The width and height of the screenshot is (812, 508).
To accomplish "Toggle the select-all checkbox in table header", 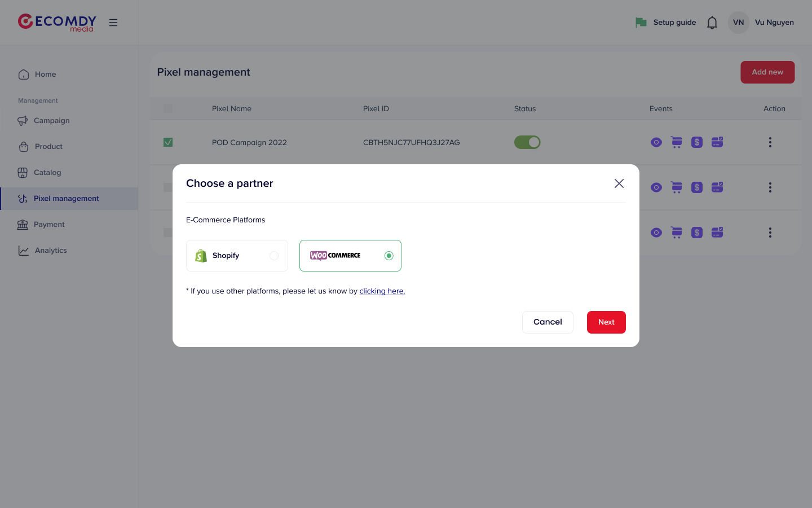I will tap(168, 108).
